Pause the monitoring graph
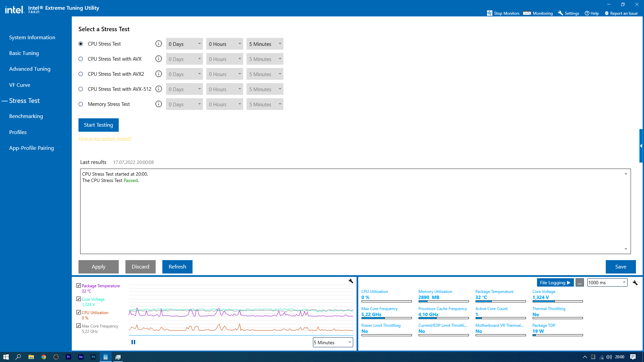Image resolution: width=644 pixels, height=362 pixels. click(133, 342)
